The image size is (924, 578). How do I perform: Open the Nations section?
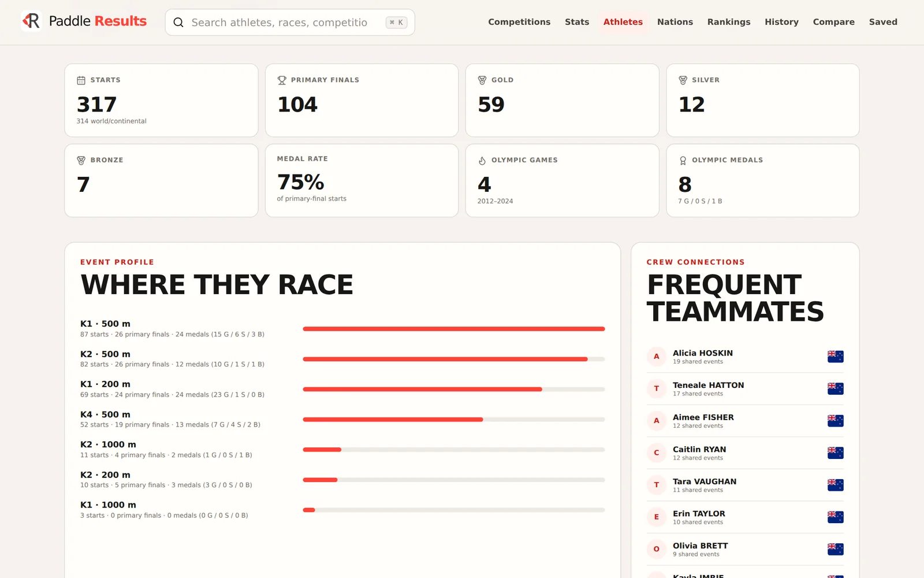[x=675, y=22]
